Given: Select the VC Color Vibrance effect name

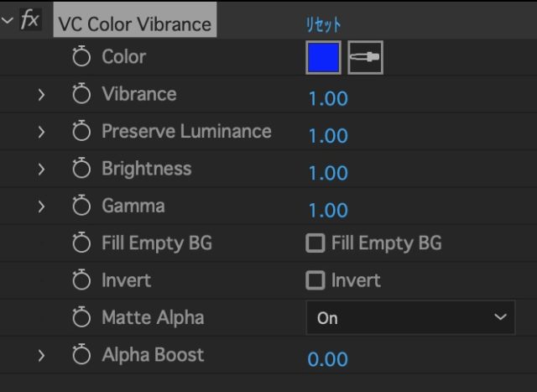Looking at the screenshot, I should pos(135,23).
